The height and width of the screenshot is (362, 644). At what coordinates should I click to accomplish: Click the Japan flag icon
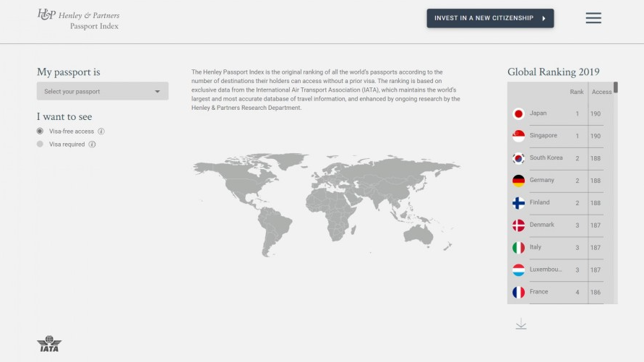(x=518, y=113)
